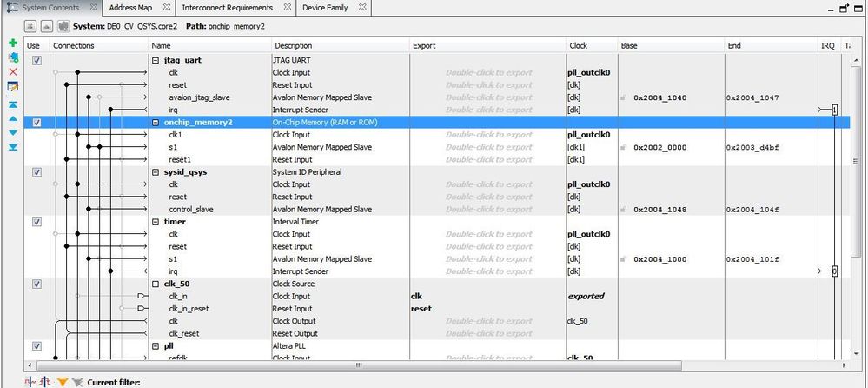
Task: Click the lock icon beside base 0x2002_0000
Action: point(623,147)
